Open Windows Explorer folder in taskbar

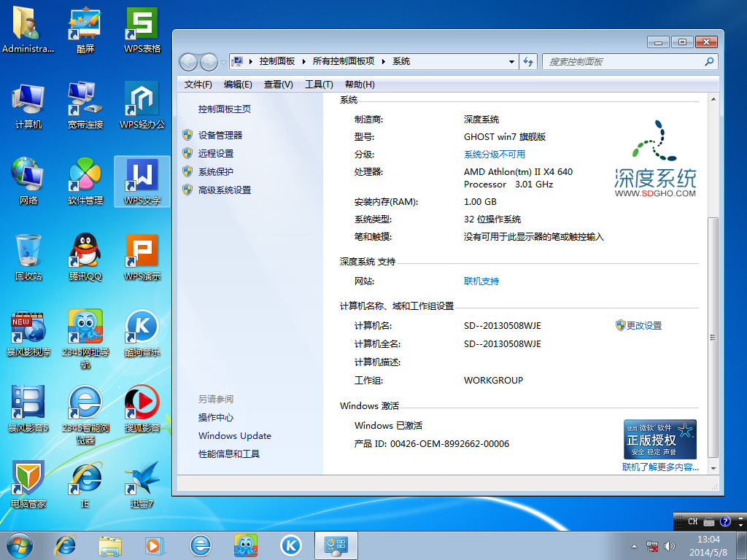(x=110, y=545)
